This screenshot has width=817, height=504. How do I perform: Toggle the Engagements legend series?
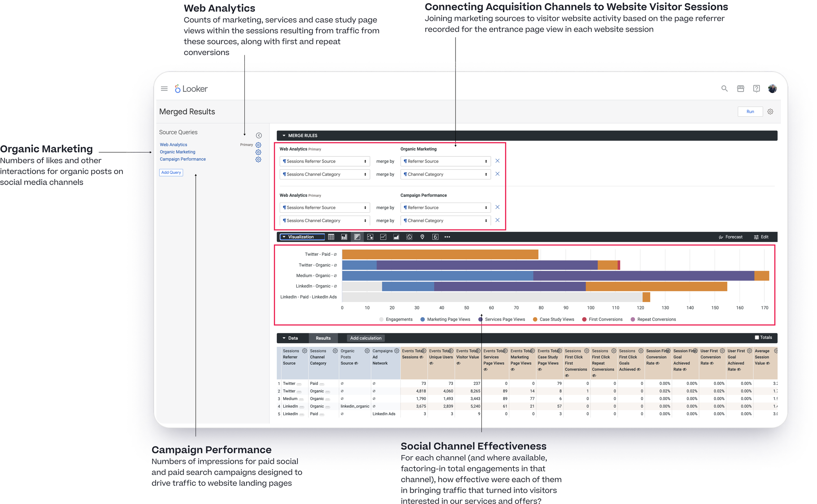click(395, 319)
